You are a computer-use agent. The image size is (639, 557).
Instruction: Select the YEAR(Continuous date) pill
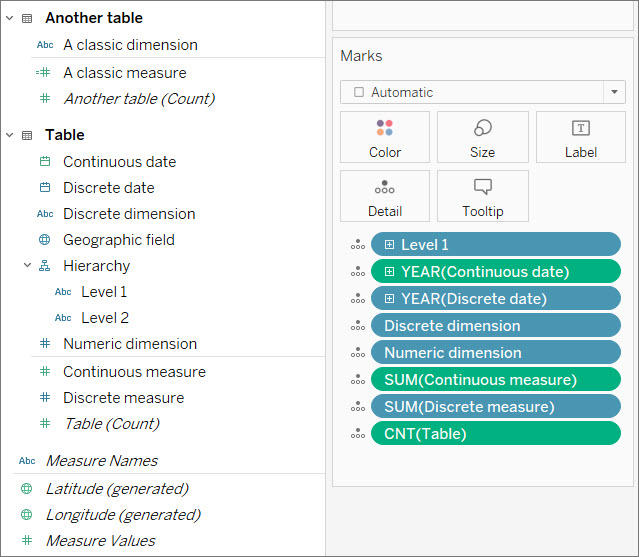click(496, 271)
